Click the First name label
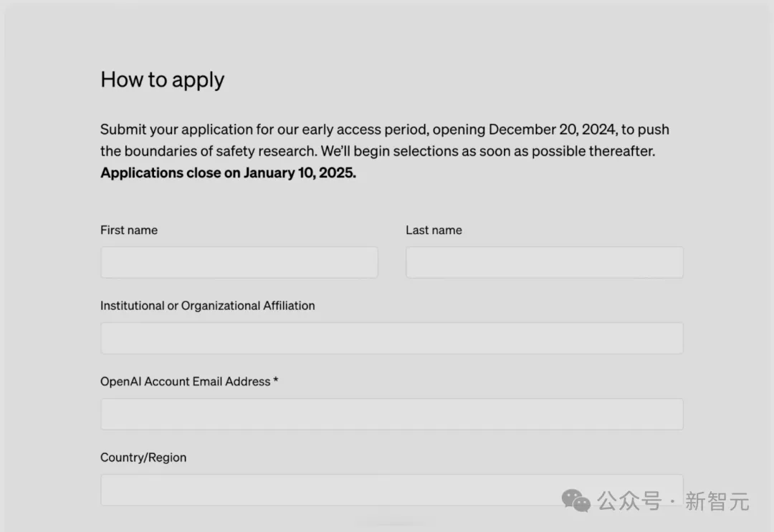This screenshot has width=774, height=532. tap(129, 230)
